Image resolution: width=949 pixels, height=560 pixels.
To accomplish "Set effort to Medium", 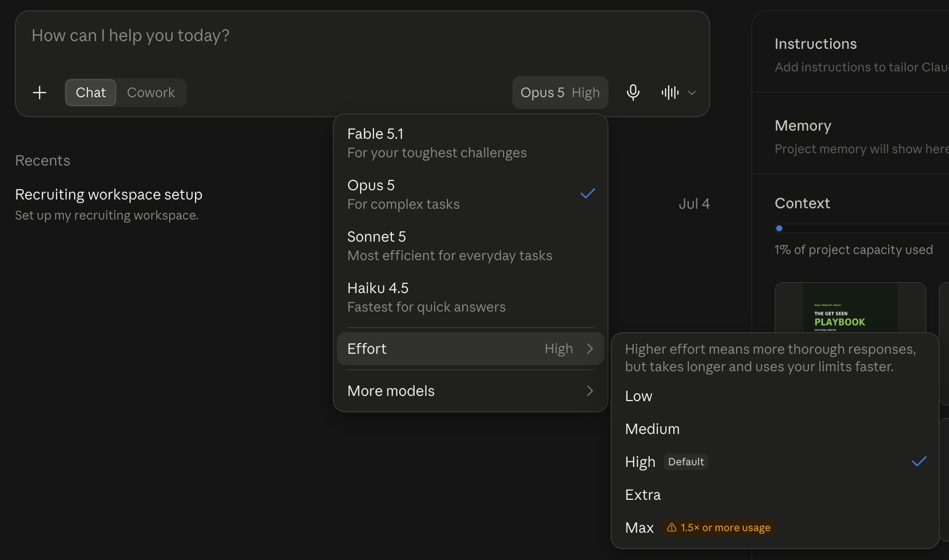I will tap(775, 429).
